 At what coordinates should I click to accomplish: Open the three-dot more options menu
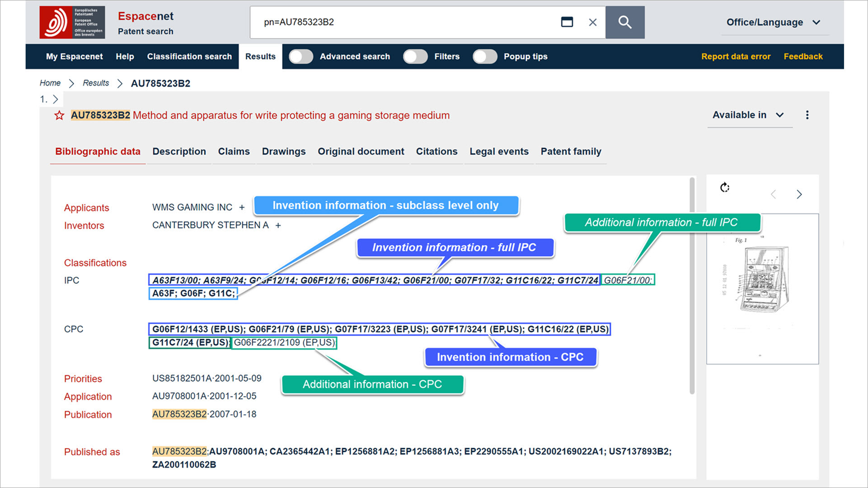pyautogui.click(x=807, y=115)
